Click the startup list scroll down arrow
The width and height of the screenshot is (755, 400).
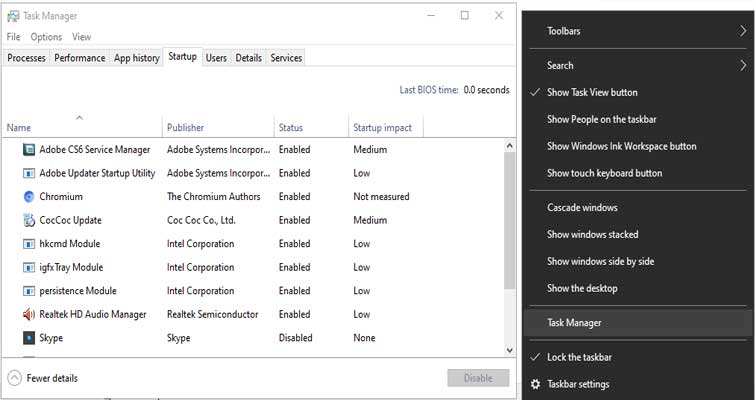[x=509, y=351]
